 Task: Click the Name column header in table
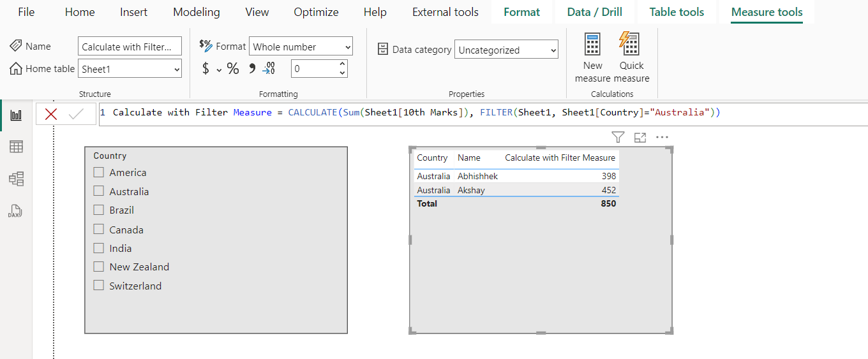469,158
